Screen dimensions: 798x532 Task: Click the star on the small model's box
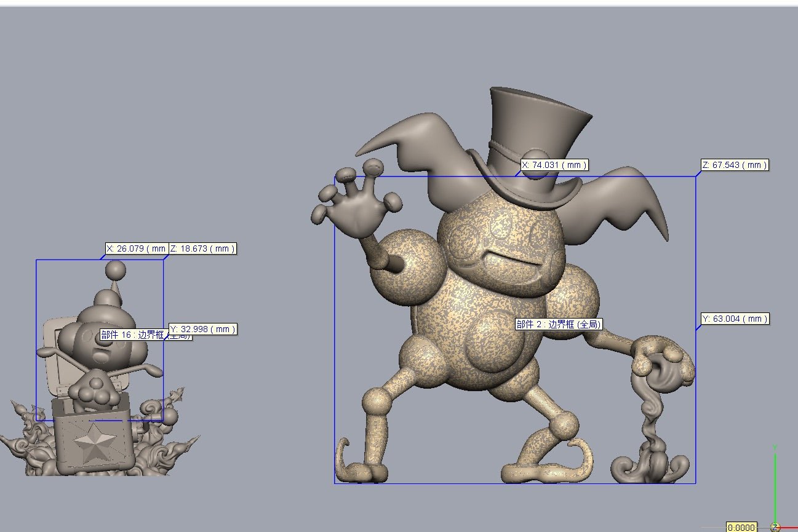(94, 442)
